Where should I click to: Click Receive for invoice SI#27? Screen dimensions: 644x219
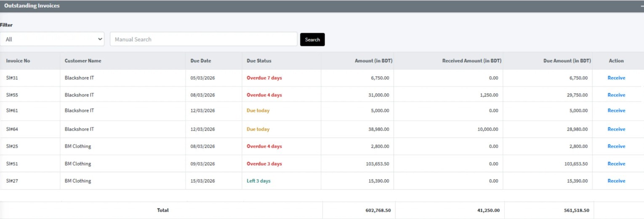[616, 181]
